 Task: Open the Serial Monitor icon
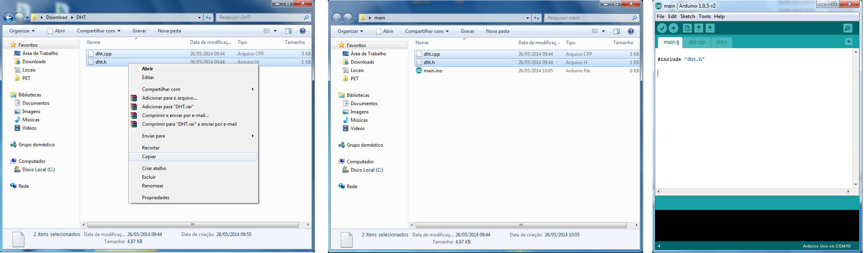click(847, 28)
